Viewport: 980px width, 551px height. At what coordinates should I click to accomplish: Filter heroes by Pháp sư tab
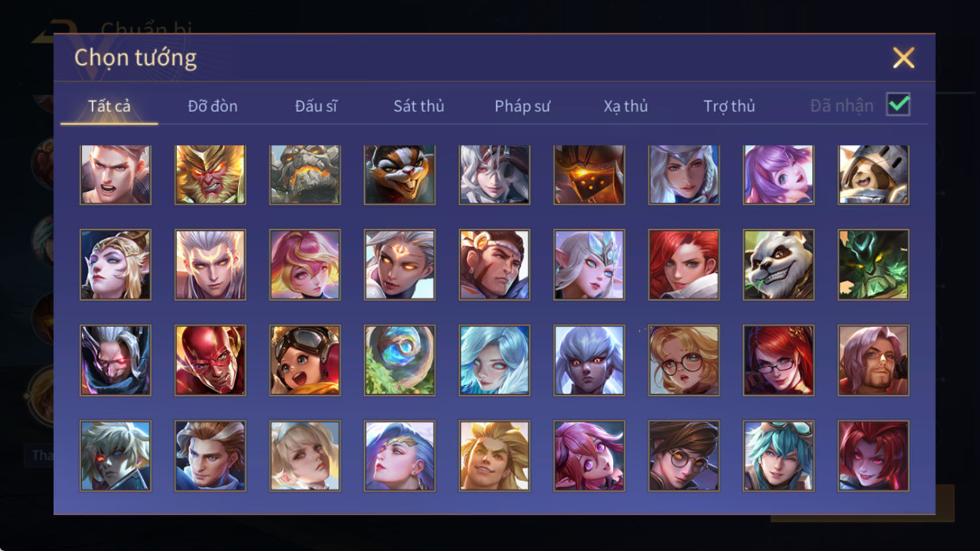point(522,106)
